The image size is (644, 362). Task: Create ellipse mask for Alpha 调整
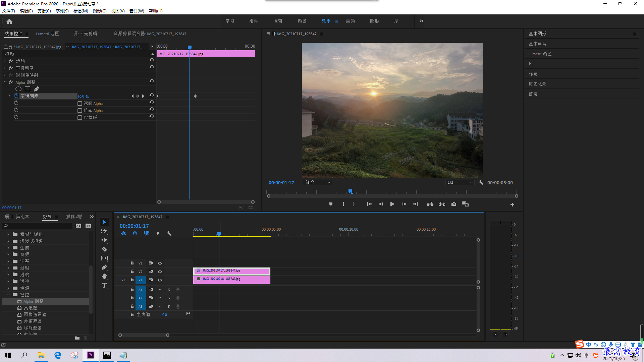coord(18,89)
